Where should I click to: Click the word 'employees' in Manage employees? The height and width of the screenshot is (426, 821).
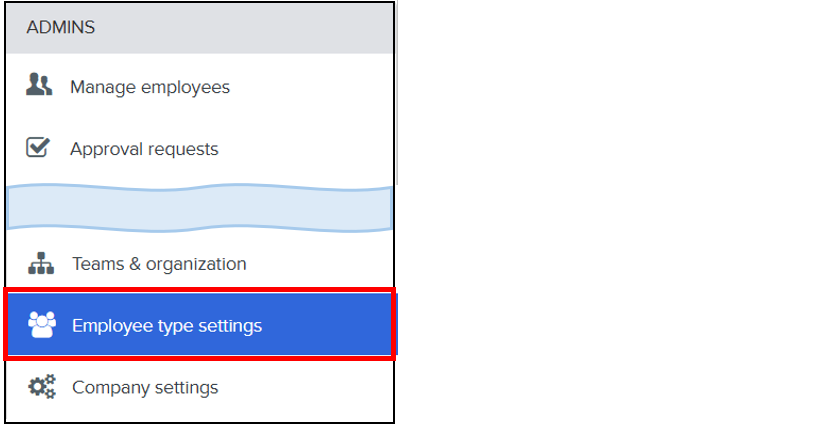pyautogui.click(x=186, y=87)
